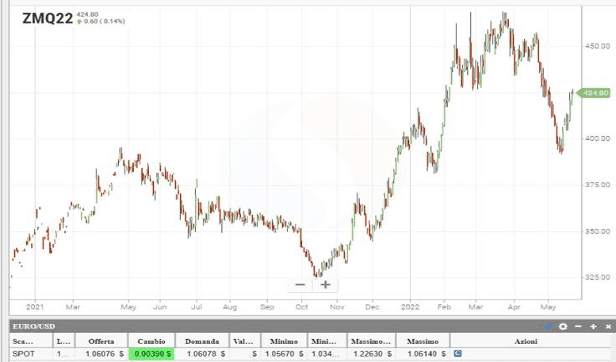This screenshot has height=362, width=616.
Task: Zoom in the chart with the plus button
Action: 325,285
